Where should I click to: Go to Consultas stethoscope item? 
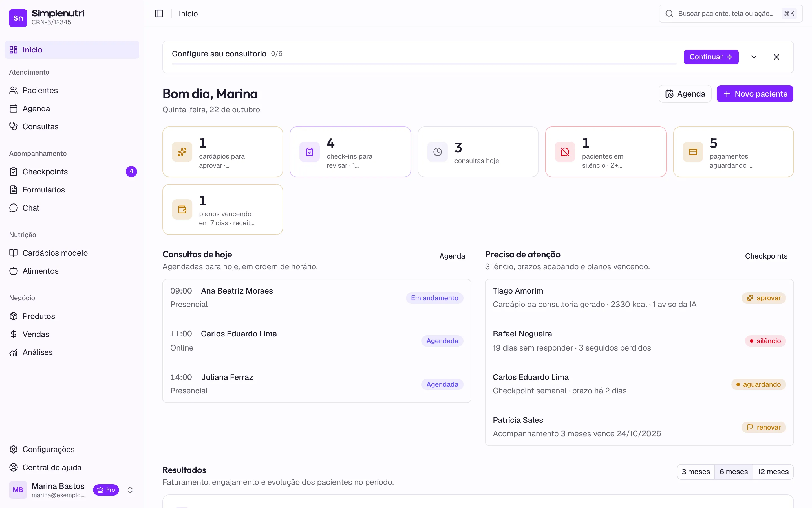(72, 126)
